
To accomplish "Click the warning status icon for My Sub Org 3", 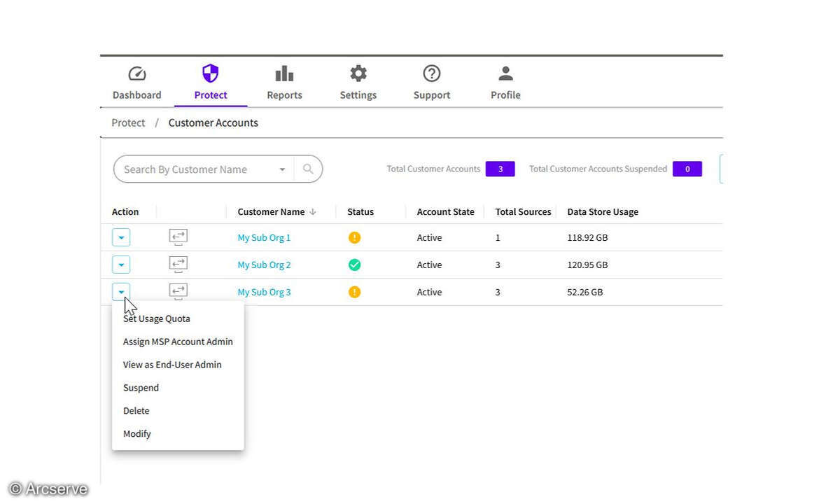I will click(354, 292).
